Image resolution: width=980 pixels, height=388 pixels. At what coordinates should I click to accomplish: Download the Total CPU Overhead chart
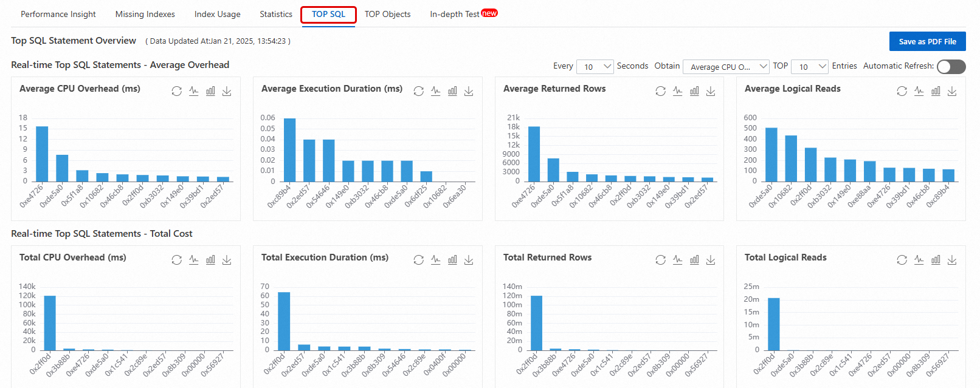coord(227,260)
